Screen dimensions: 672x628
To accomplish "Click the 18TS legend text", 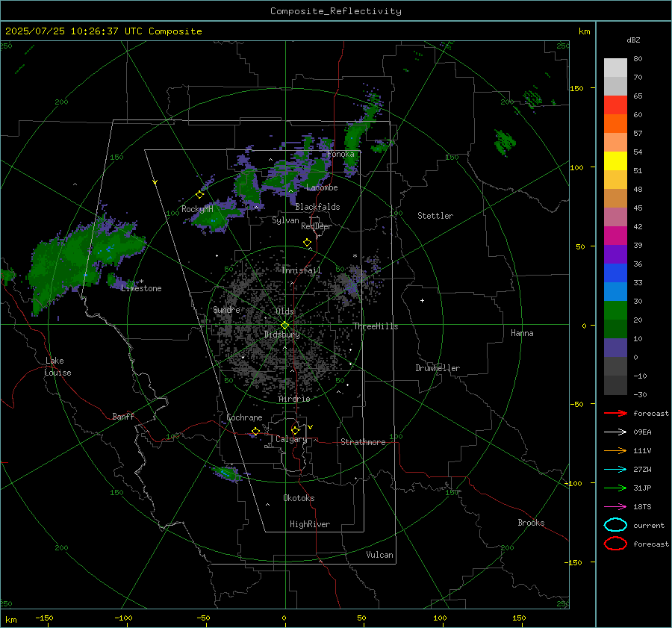I will coord(642,507).
